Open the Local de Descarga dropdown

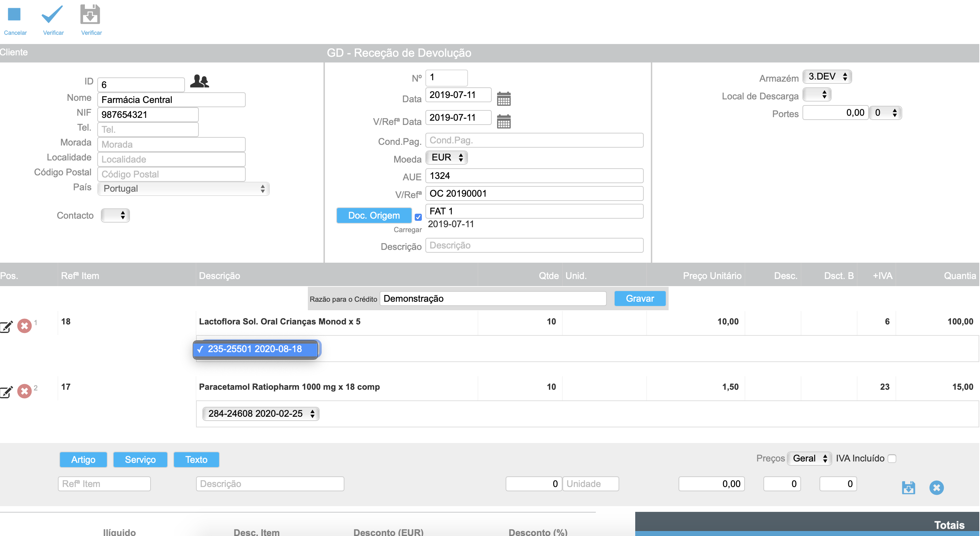pos(817,94)
